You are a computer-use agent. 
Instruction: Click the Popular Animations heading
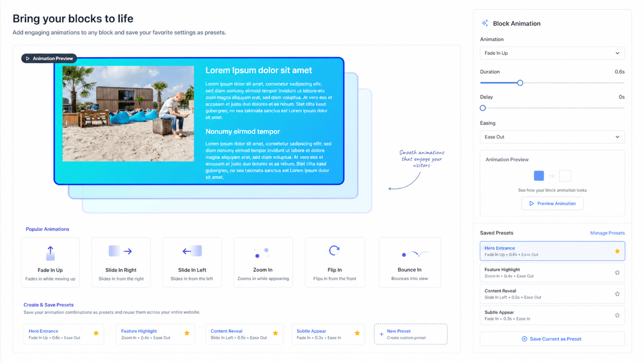[47, 229]
